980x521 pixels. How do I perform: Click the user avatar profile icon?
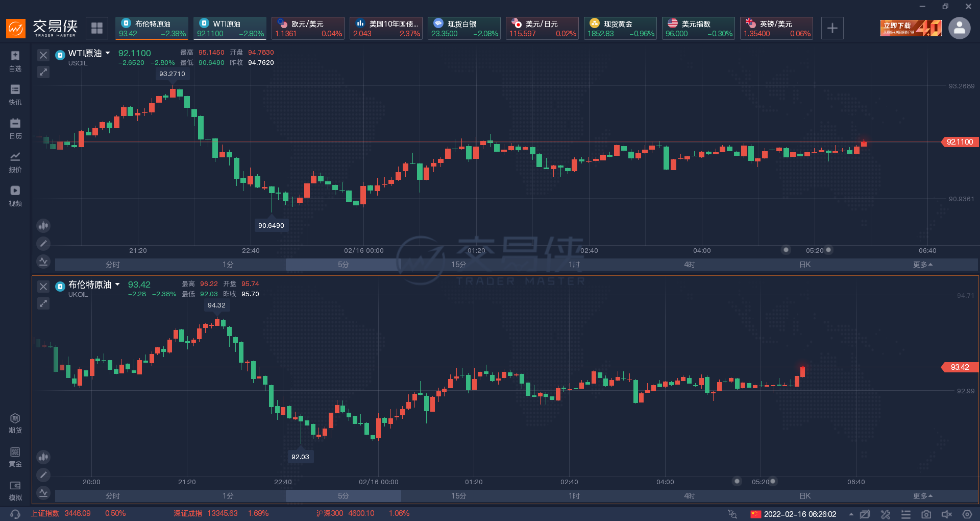click(959, 28)
